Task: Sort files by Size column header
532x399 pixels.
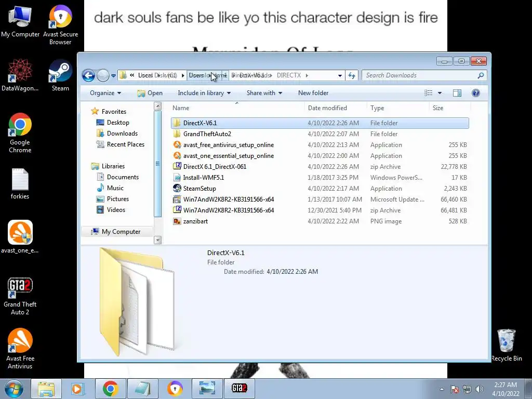Action: pos(450,108)
